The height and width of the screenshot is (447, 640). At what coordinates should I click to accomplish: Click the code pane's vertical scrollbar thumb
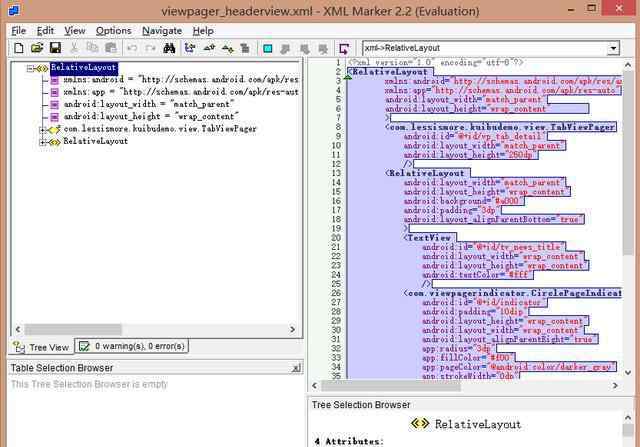(x=628, y=162)
